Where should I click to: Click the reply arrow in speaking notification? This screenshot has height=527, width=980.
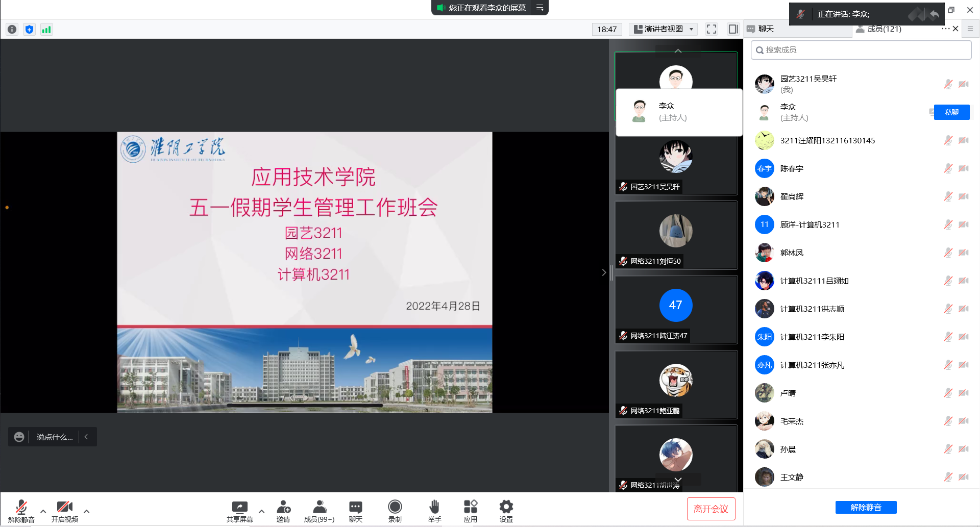pos(934,14)
